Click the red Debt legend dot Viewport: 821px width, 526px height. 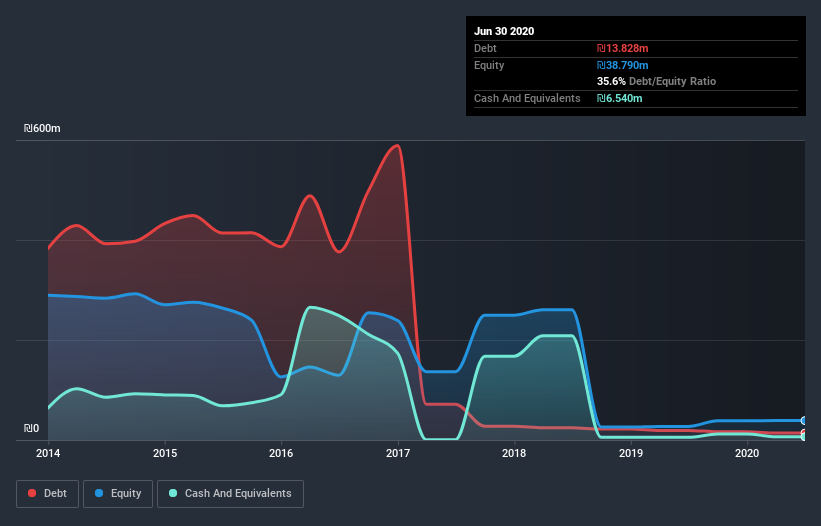point(32,493)
